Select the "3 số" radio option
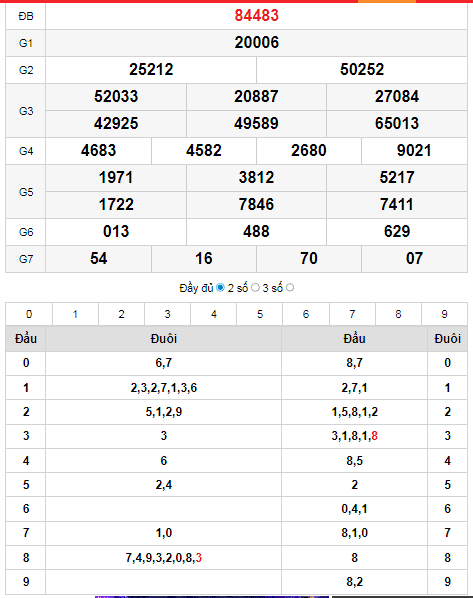Image resolution: width=473 pixels, height=598 pixels. 290,288
